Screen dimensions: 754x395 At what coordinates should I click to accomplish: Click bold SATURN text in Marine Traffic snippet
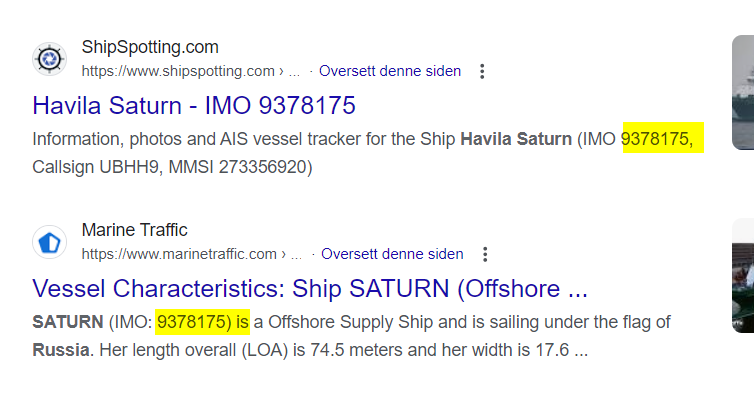pyautogui.click(x=68, y=322)
